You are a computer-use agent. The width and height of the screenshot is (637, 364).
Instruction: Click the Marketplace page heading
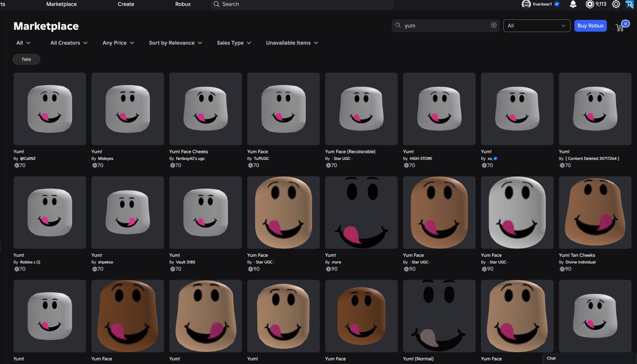[46, 26]
